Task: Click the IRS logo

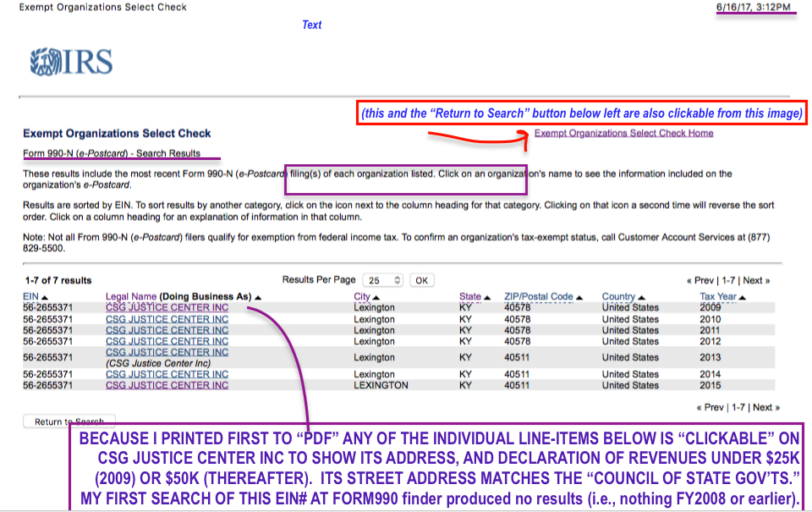Action: [x=71, y=62]
